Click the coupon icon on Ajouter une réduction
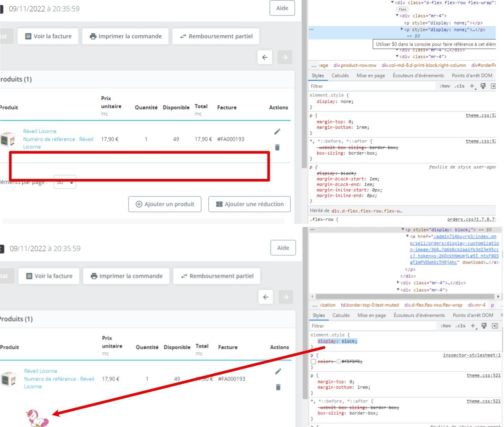The height and width of the screenshot is (427, 504). click(219, 204)
